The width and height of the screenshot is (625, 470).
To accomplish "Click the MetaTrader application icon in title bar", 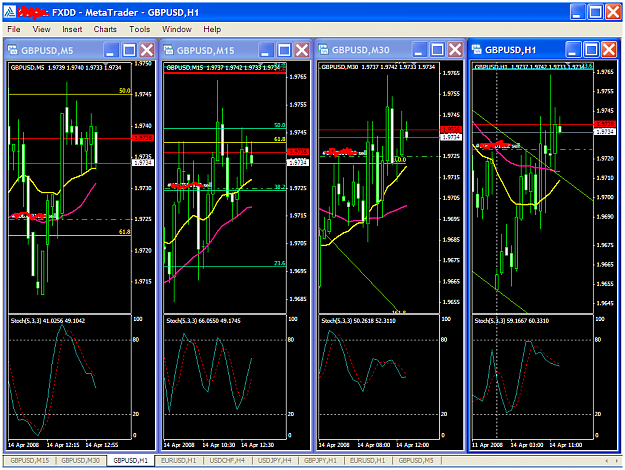I will 10,12.
